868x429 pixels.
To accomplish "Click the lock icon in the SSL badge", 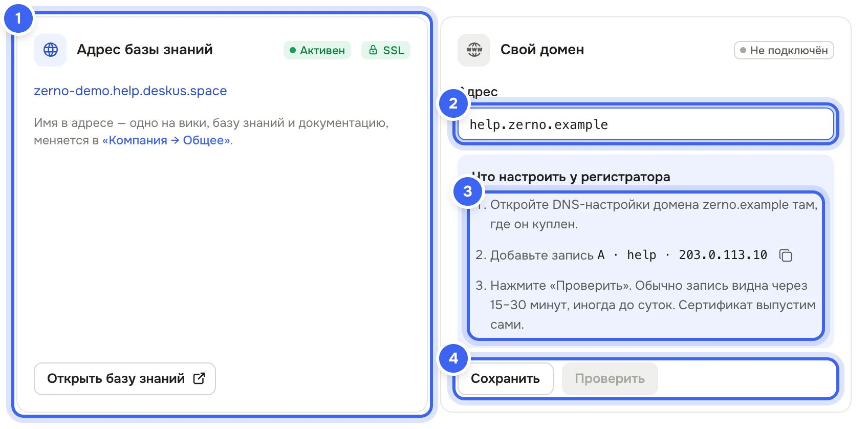I will [x=373, y=50].
